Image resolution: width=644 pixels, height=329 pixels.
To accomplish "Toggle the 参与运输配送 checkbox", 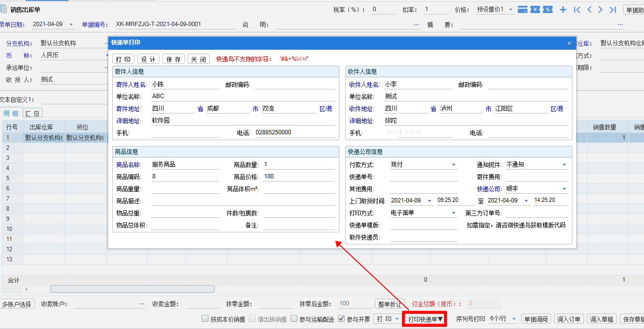I will [x=294, y=319].
